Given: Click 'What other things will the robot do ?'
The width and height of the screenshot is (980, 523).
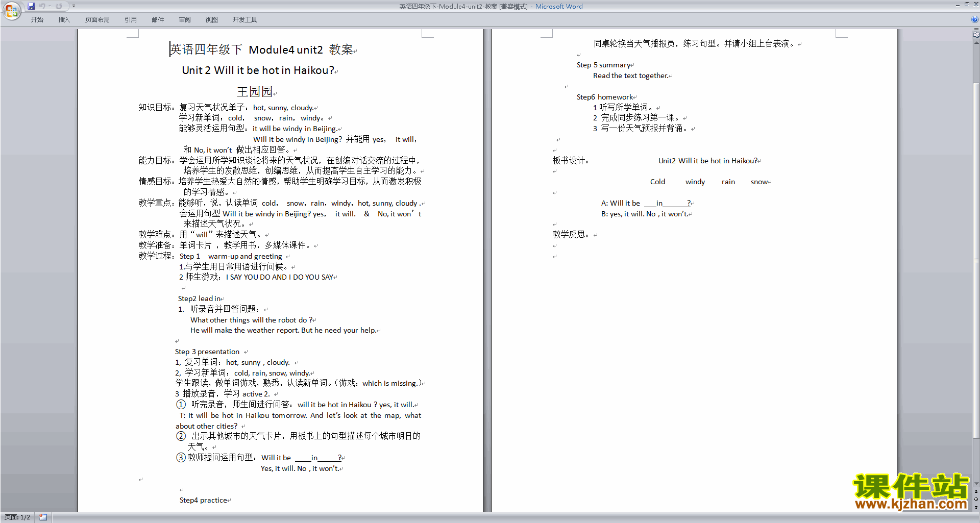Looking at the screenshot, I should 252,320.
